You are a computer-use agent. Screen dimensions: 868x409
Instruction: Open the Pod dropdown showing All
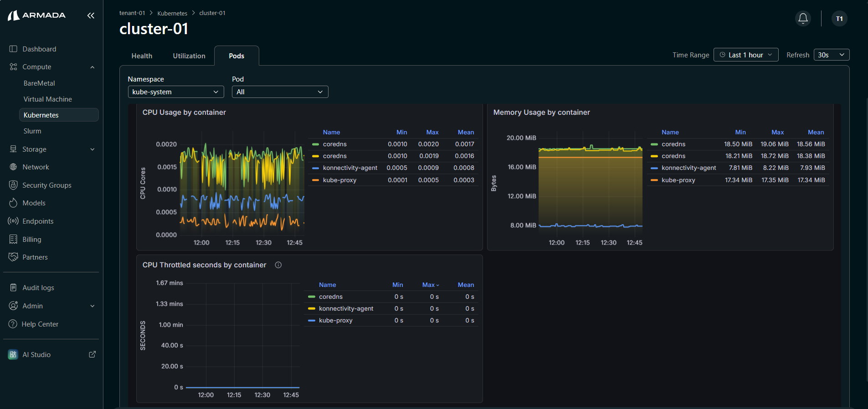[280, 92]
